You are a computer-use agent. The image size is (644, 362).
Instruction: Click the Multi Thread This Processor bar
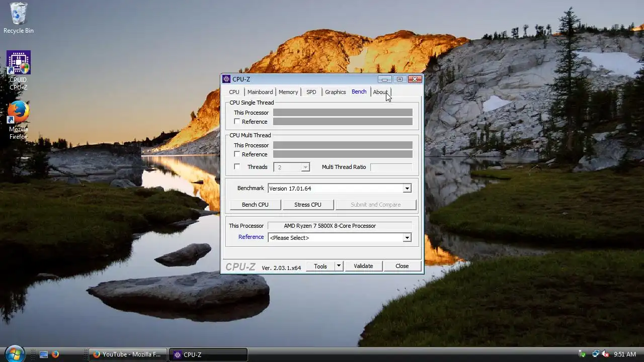[343, 145]
